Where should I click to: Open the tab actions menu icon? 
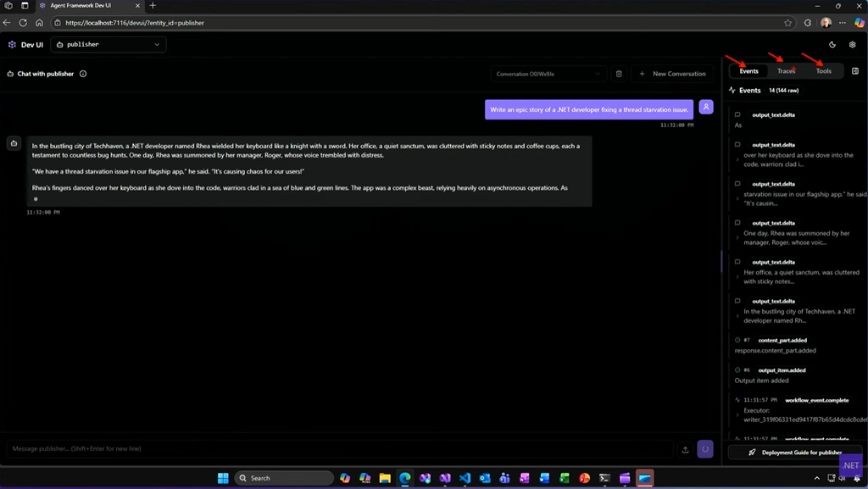(x=25, y=6)
